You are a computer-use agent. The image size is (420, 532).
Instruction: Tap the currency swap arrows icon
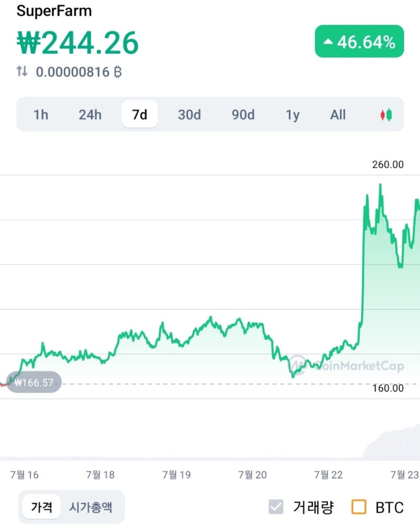22,71
